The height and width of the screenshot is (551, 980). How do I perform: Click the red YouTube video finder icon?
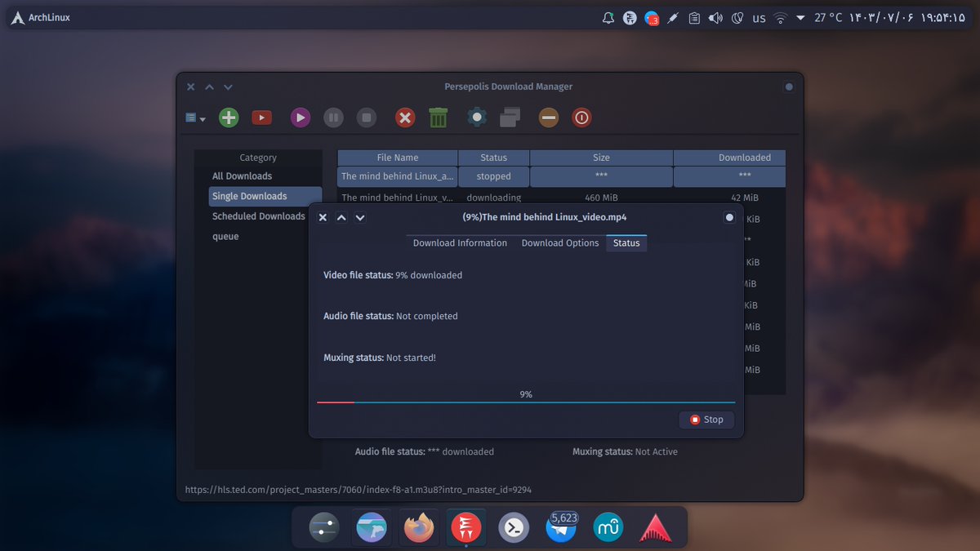coord(261,118)
